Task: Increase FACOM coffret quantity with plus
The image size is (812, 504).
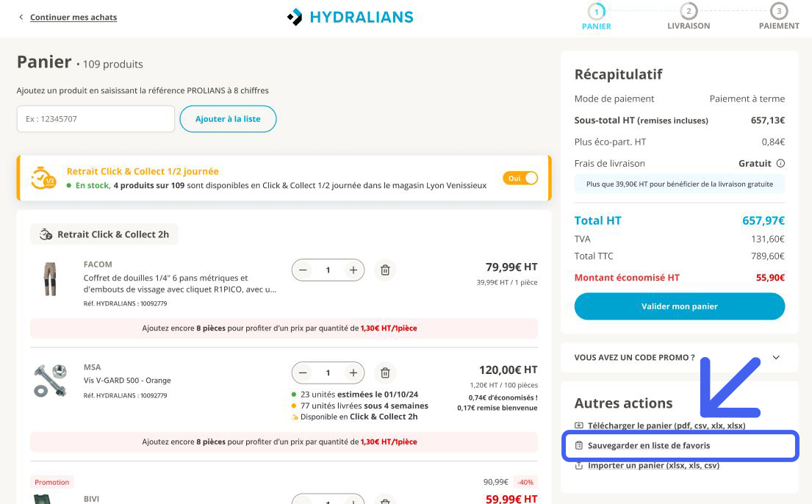Action: pyautogui.click(x=353, y=270)
